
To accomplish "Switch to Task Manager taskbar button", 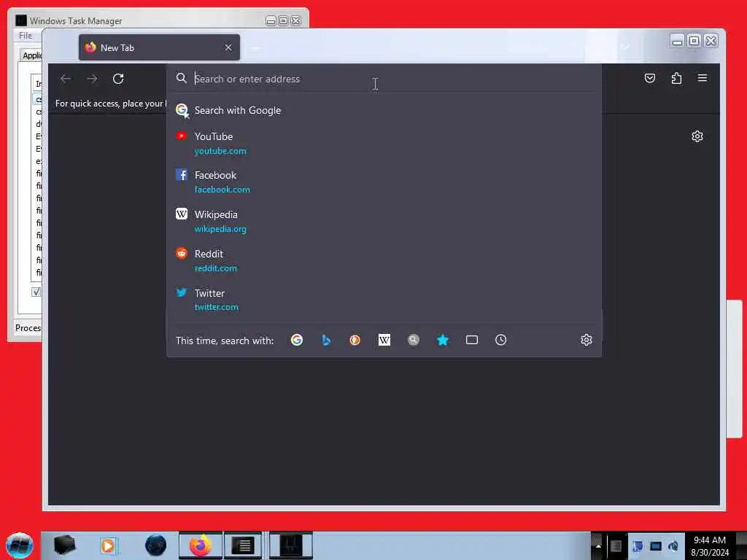I will [x=290, y=545].
